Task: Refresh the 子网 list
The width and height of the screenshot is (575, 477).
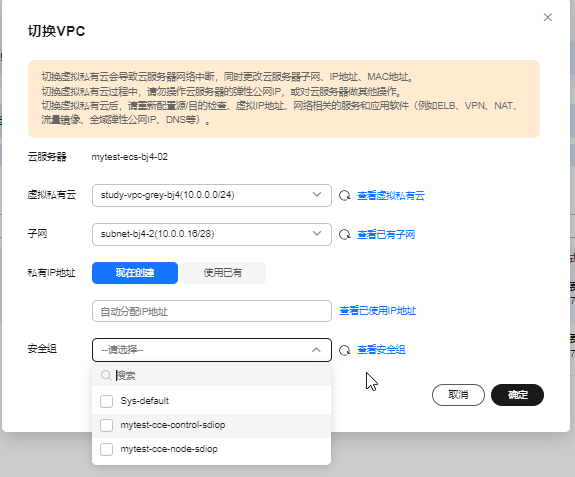Action: click(x=344, y=235)
